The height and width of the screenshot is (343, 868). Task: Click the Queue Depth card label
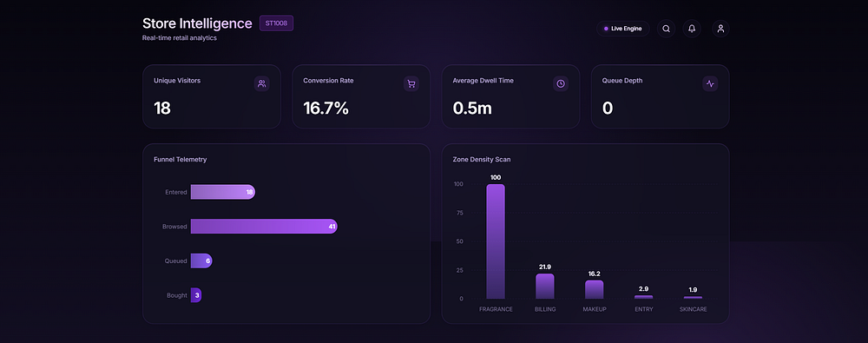(x=622, y=81)
